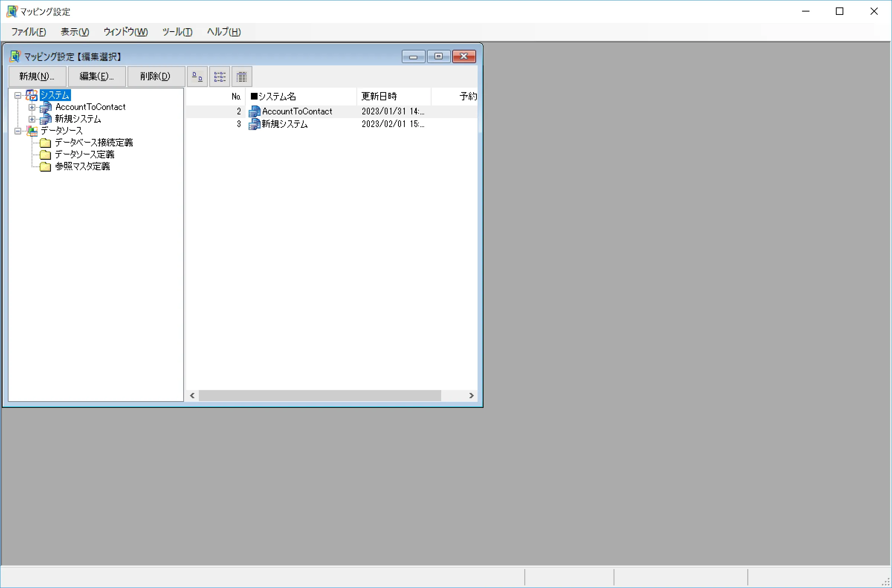Viewport: 892px width, 588px height.
Task: Collapse the データソース tree node
Action: [17, 131]
